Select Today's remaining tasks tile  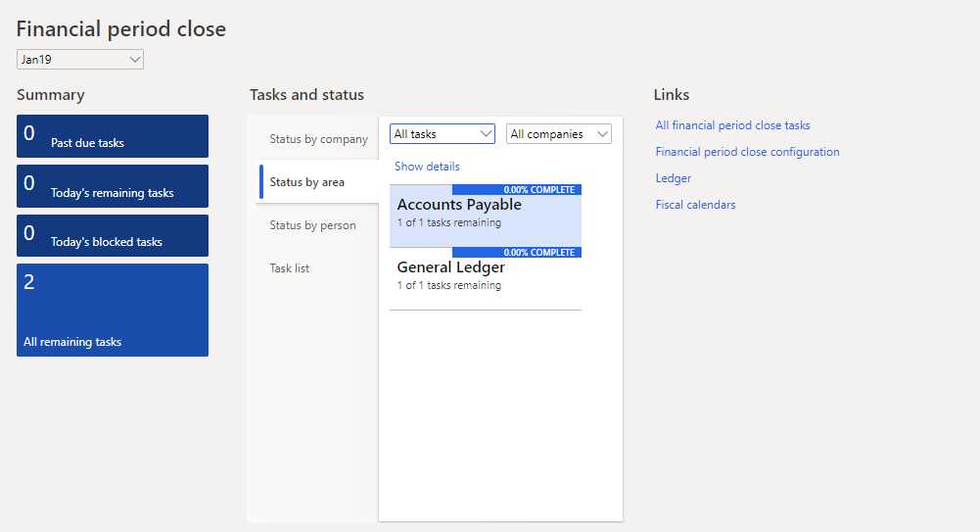pos(113,186)
